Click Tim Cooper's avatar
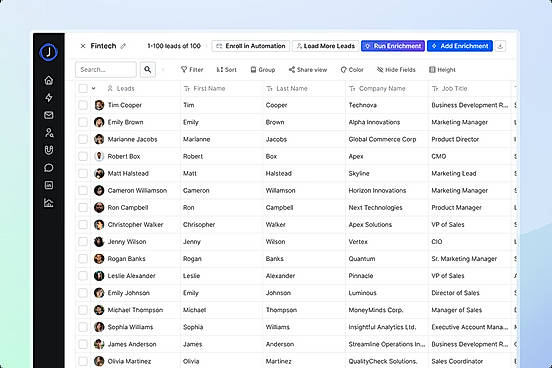Screen dimensions: 552x368 (x=99, y=105)
